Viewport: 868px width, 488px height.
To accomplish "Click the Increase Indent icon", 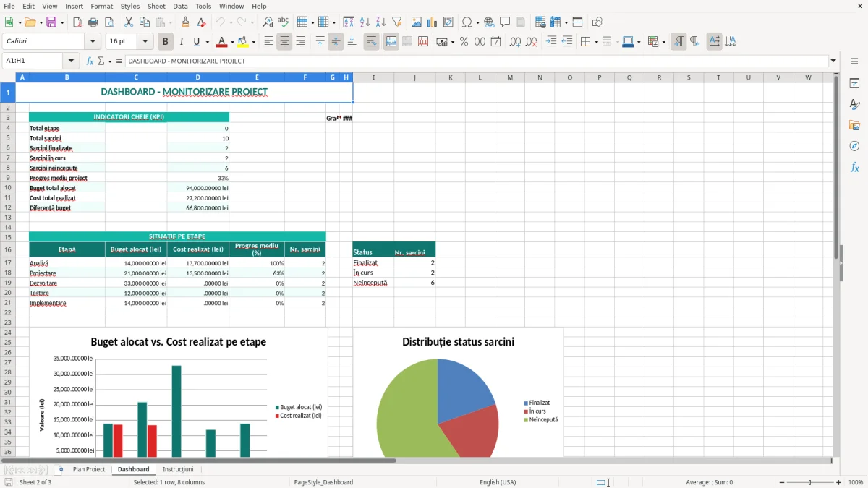I will [551, 42].
